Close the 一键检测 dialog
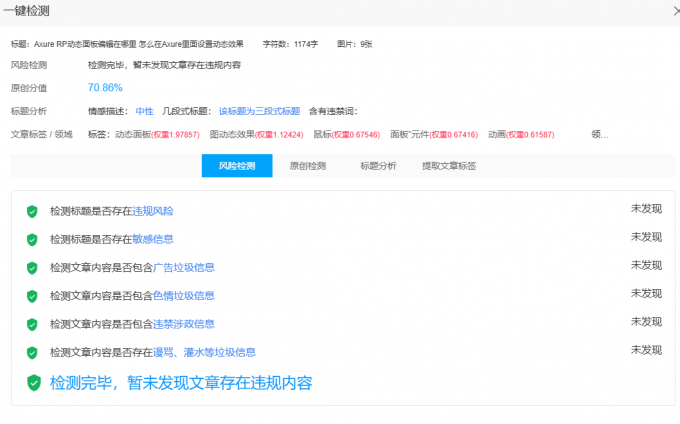Viewport: 680px width, 424px height. click(x=677, y=10)
